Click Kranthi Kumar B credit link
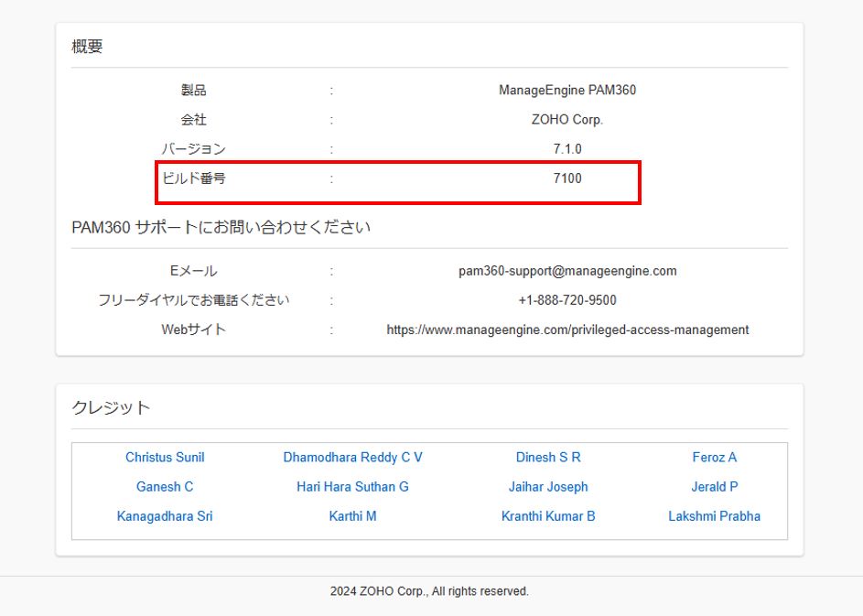863x616 pixels. click(548, 516)
